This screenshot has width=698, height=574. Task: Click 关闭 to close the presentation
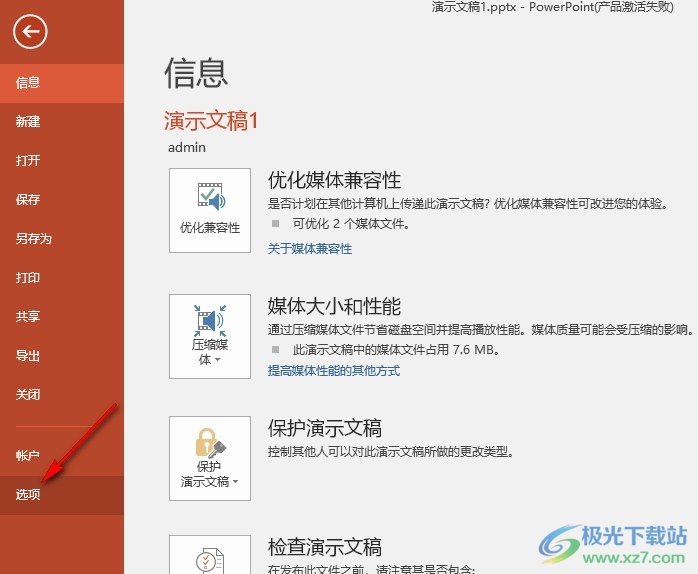(62, 395)
